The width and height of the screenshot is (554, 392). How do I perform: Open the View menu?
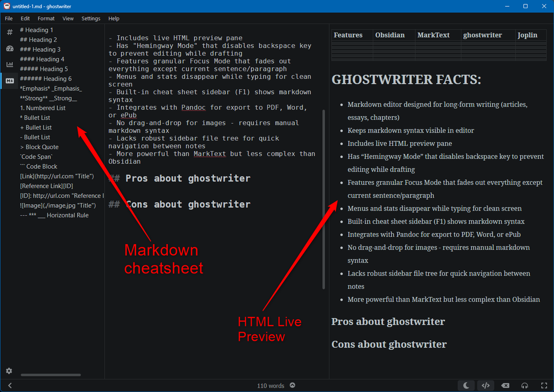pos(68,18)
